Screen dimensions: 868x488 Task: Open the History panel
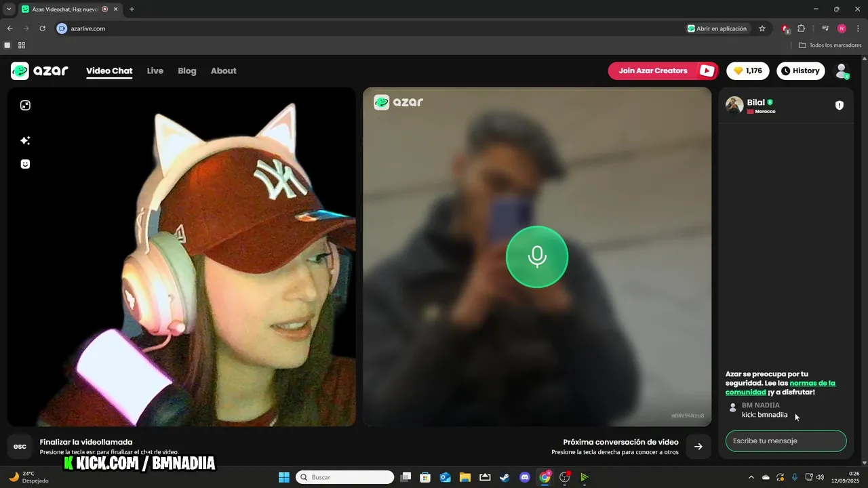[x=800, y=70]
